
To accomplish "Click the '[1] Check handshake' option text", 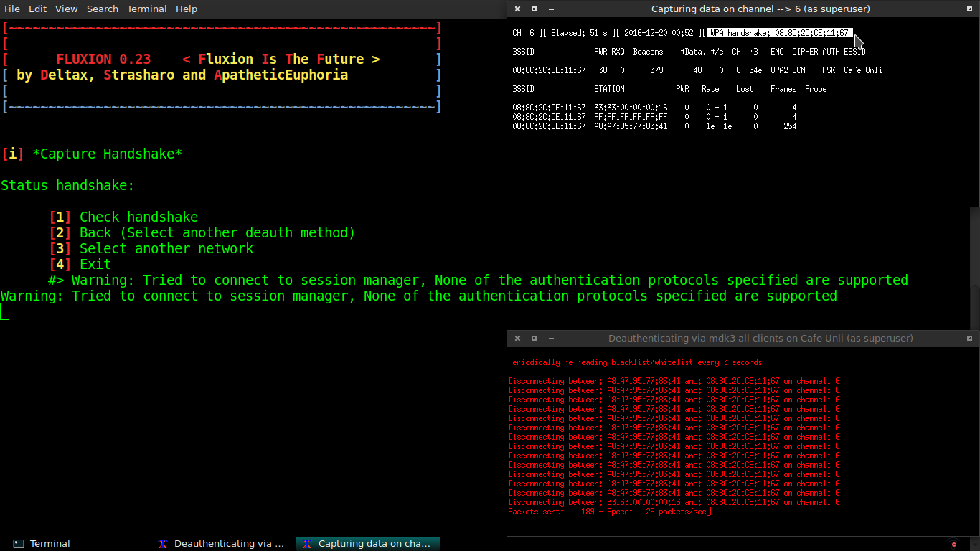I will point(123,217).
